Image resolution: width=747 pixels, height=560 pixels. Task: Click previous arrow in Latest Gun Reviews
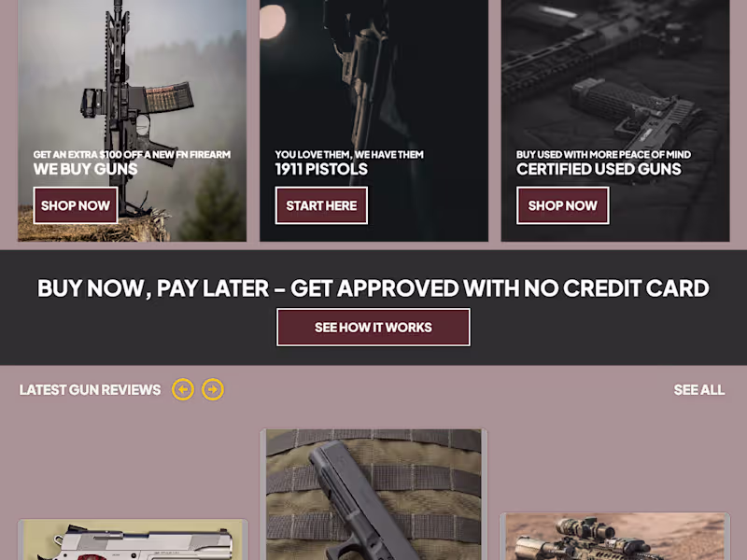pos(183,389)
